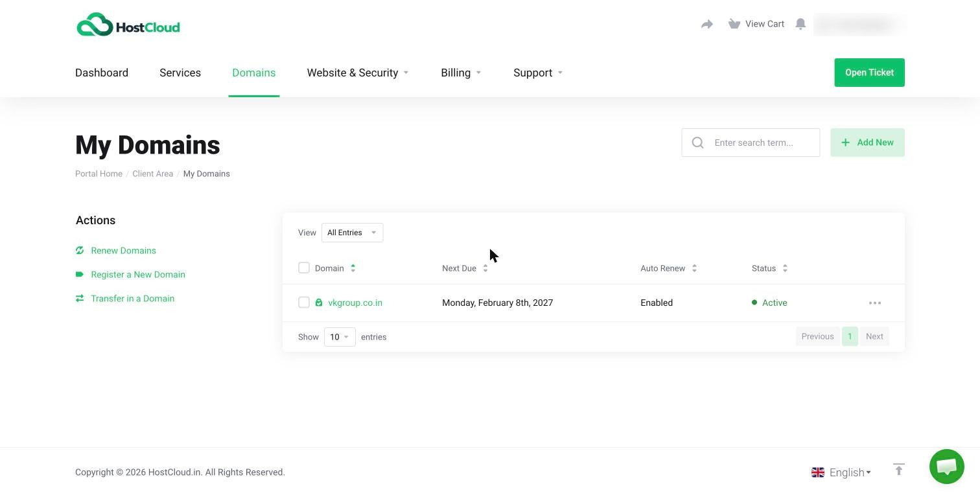Click the Add New button
This screenshot has width=980, height=497.
point(867,143)
